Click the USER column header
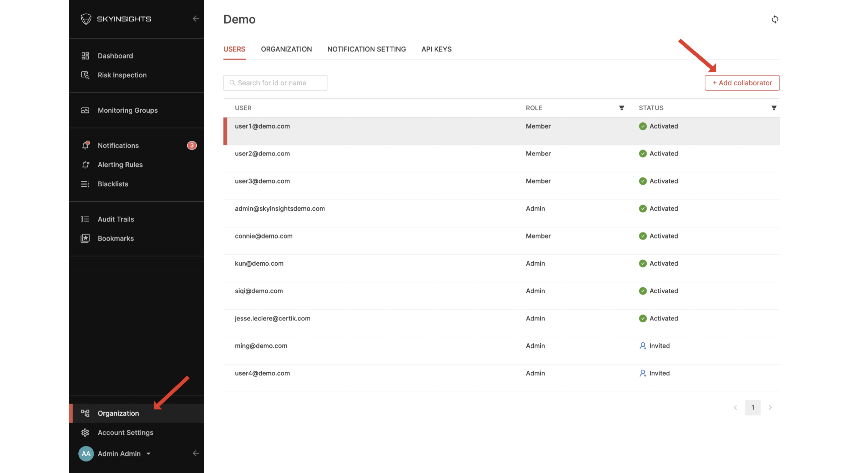 click(243, 108)
